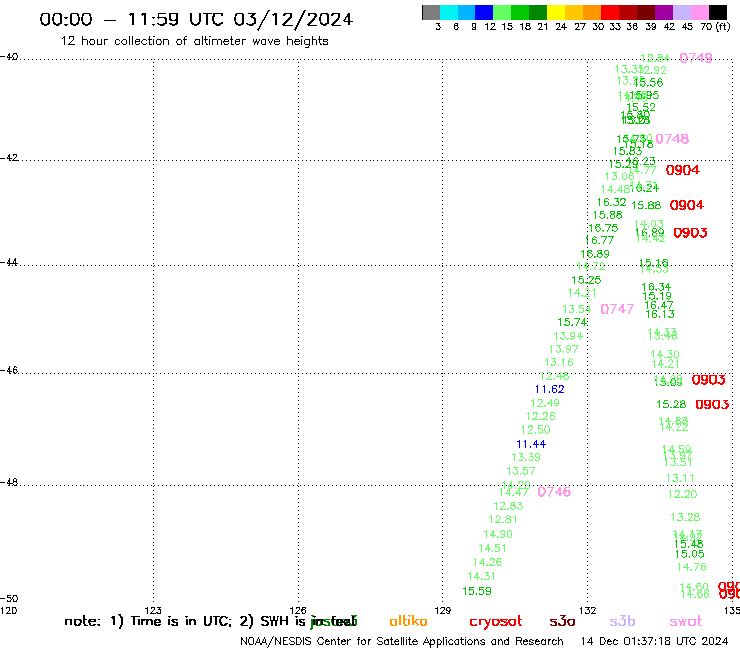The image size is (740, 650).
Task: Click the wave height value 13.28
Action: point(685,517)
